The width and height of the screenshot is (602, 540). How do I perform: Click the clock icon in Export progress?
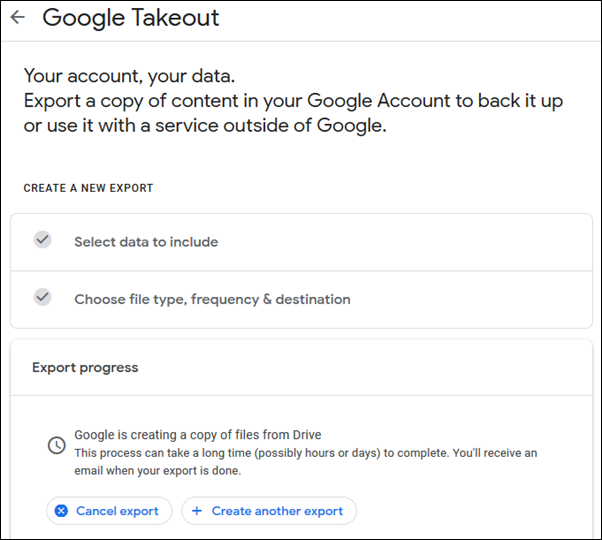[x=56, y=445]
